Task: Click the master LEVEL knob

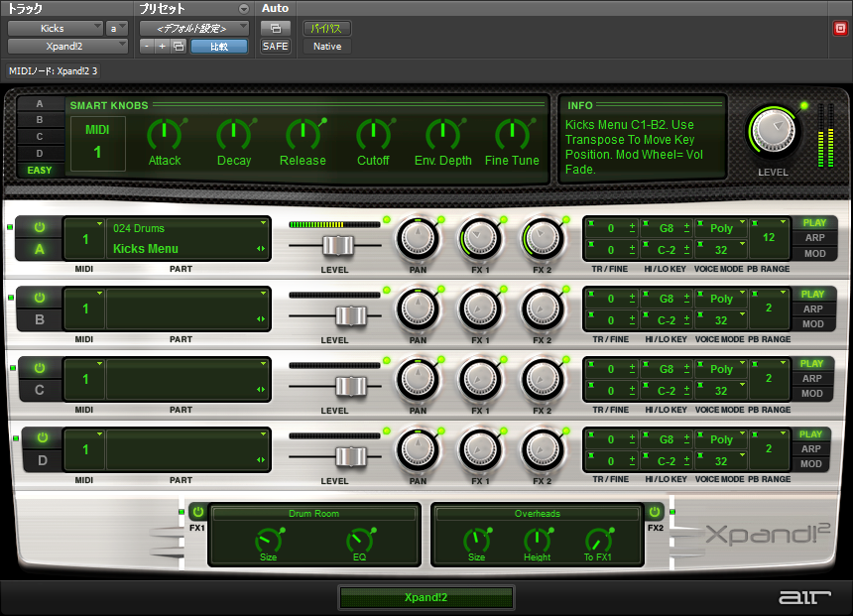Action: pyautogui.click(x=773, y=132)
